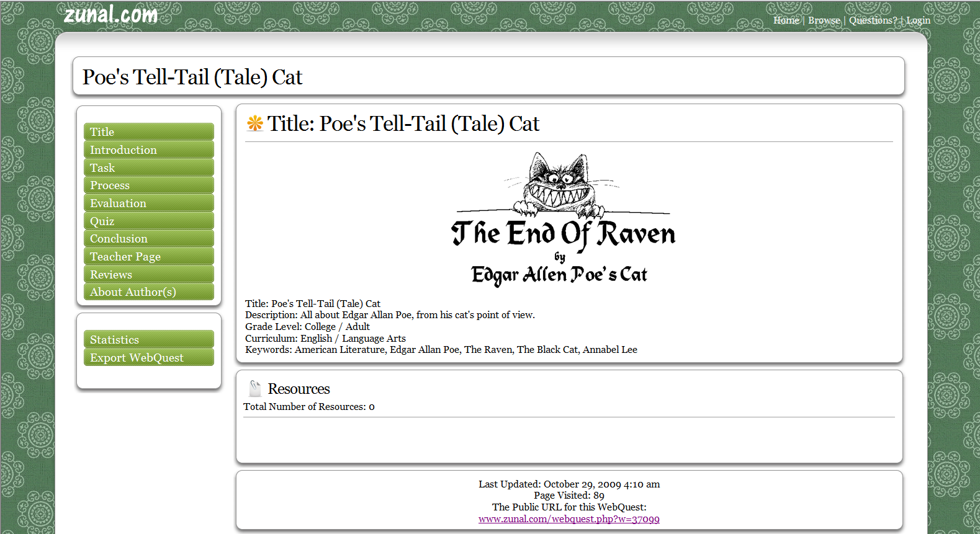The image size is (980, 534).
Task: Open the Process section
Action: 148,185
